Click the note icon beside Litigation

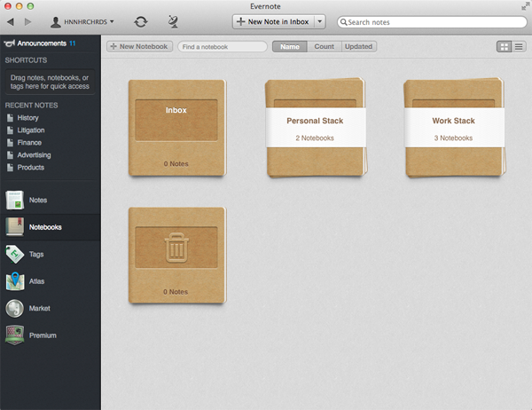point(10,130)
